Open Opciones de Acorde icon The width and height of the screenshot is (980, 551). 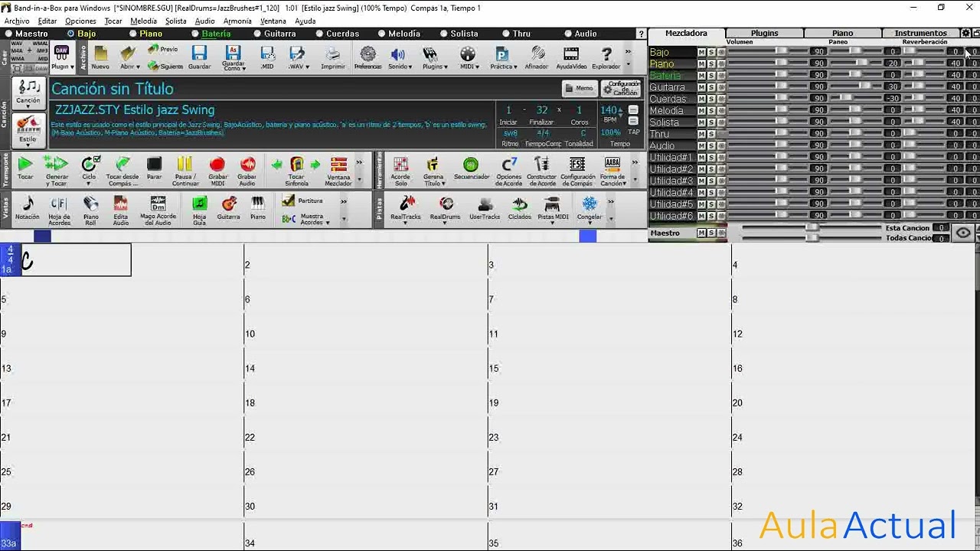[x=509, y=170]
